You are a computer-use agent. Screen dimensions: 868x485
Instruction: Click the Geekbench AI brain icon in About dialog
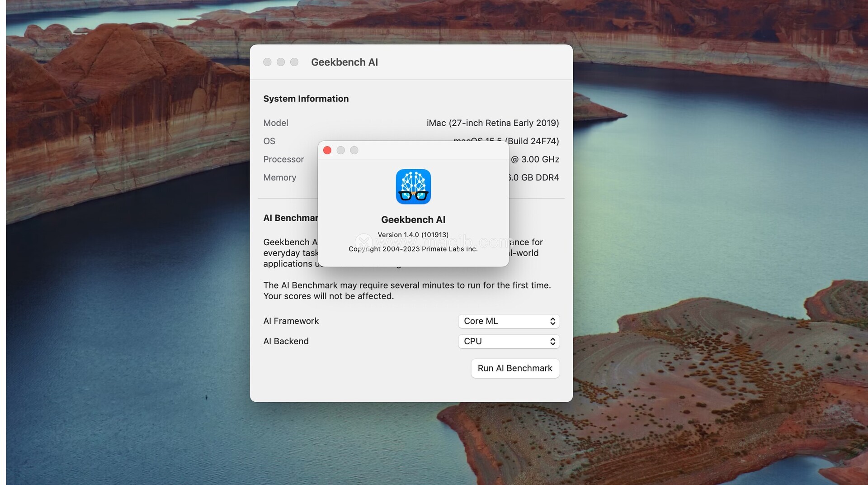413,186
